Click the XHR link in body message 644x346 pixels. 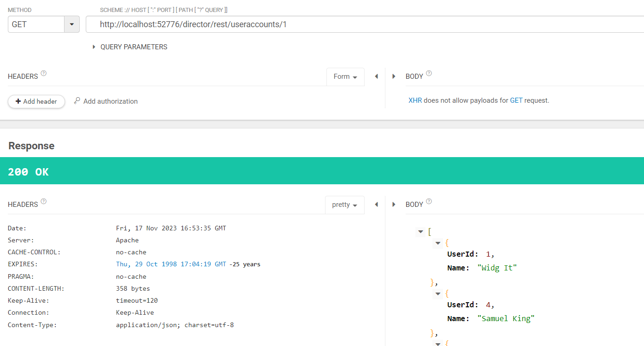[x=415, y=100]
